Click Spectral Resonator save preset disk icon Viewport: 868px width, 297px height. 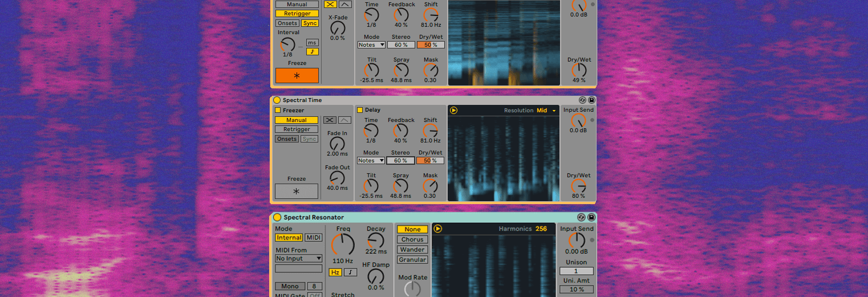590,217
